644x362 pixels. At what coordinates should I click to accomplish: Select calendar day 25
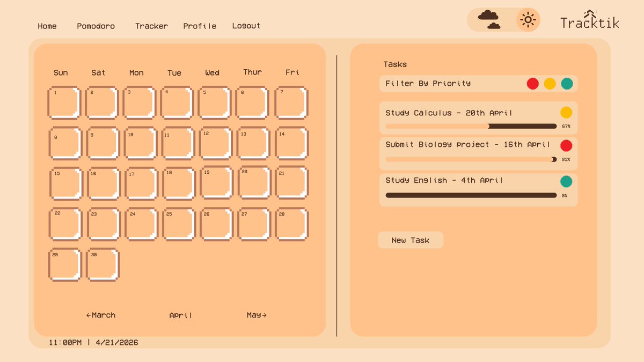(178, 224)
